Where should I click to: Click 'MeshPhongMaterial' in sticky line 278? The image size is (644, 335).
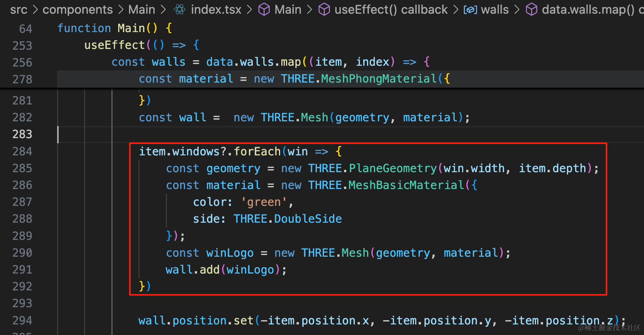[379, 79]
